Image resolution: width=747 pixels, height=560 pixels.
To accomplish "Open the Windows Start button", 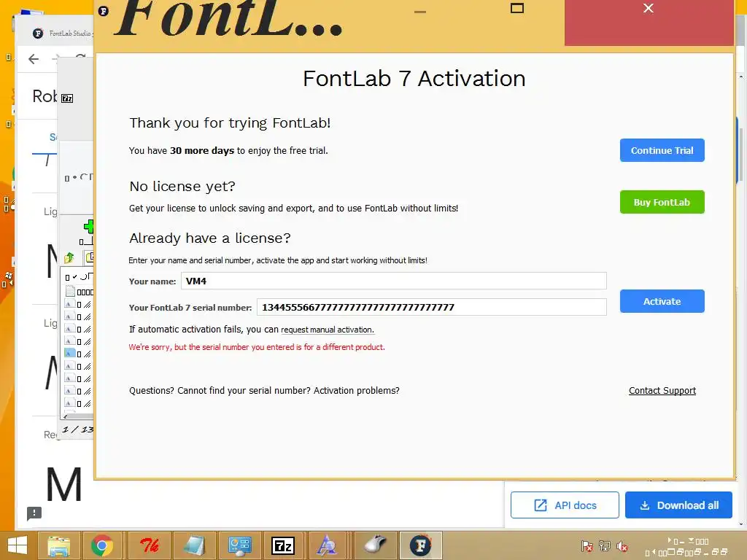I will [x=18, y=545].
